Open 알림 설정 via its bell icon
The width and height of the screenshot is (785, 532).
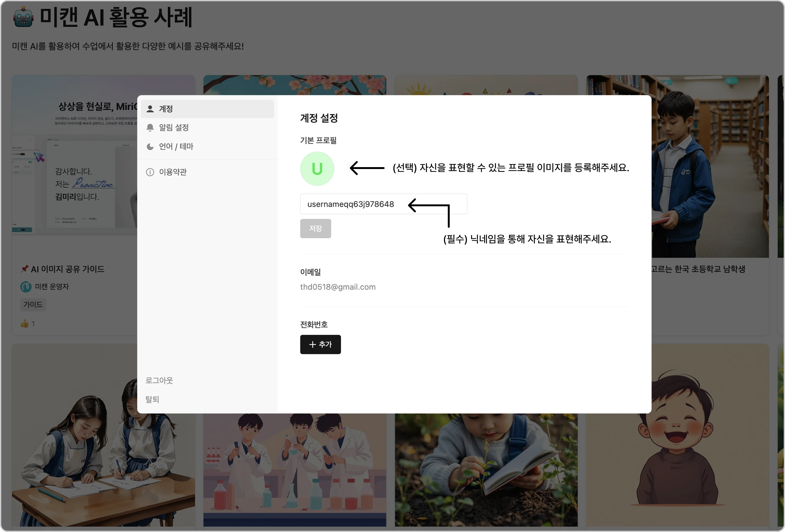pyautogui.click(x=150, y=128)
